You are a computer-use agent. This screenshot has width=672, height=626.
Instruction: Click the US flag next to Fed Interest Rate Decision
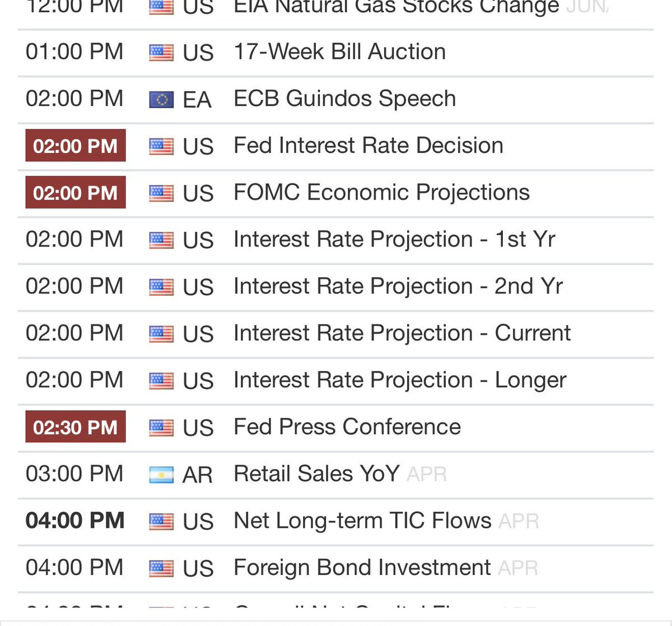tap(161, 146)
